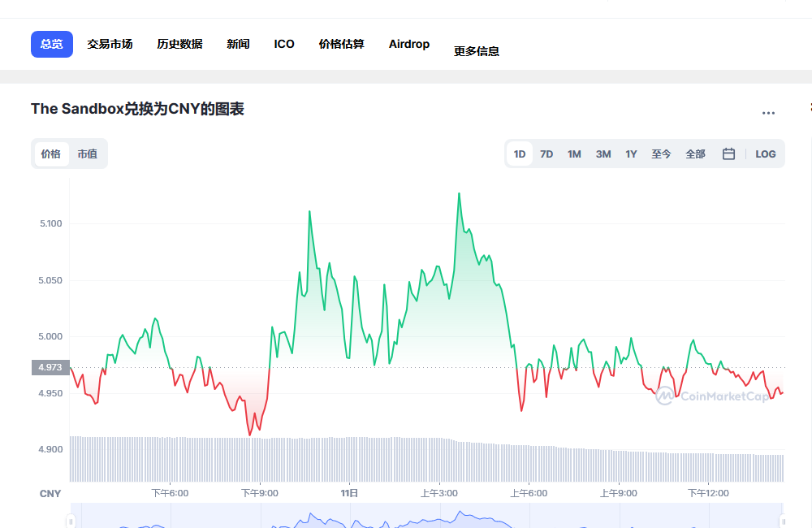
Task: Click the 5.100 y-axis label
Action: [50, 223]
